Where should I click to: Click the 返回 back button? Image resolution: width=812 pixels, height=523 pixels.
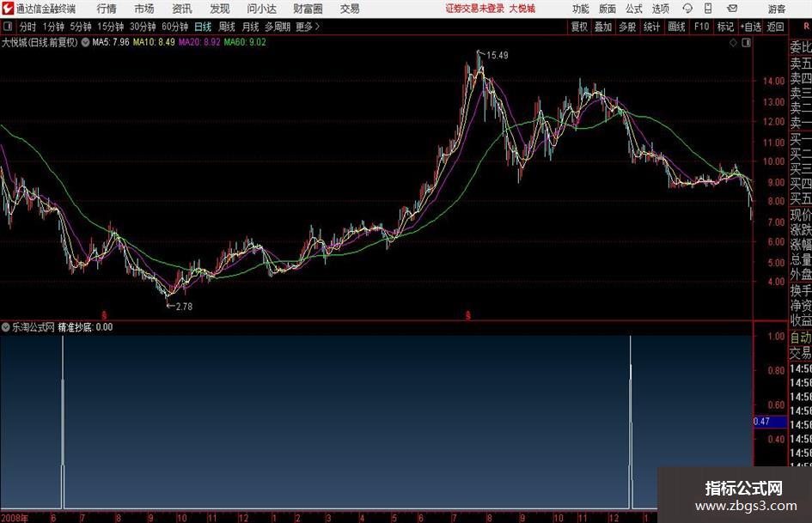(x=775, y=27)
